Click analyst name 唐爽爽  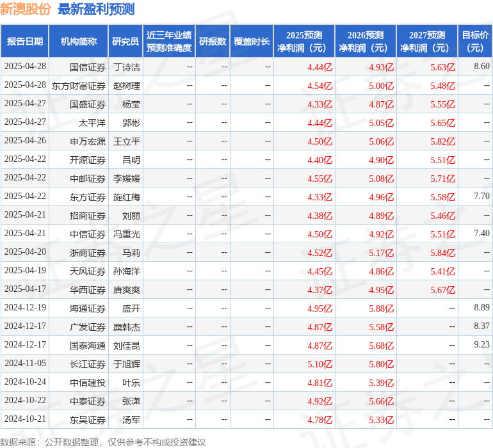pos(126,289)
